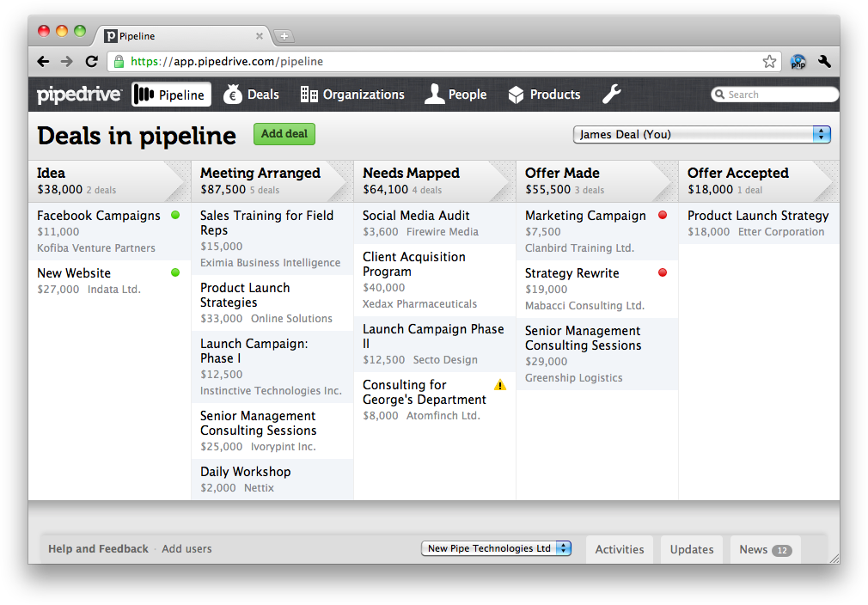The height and width of the screenshot is (605, 868).
Task: Bookmark page with the star icon
Action: pos(769,61)
